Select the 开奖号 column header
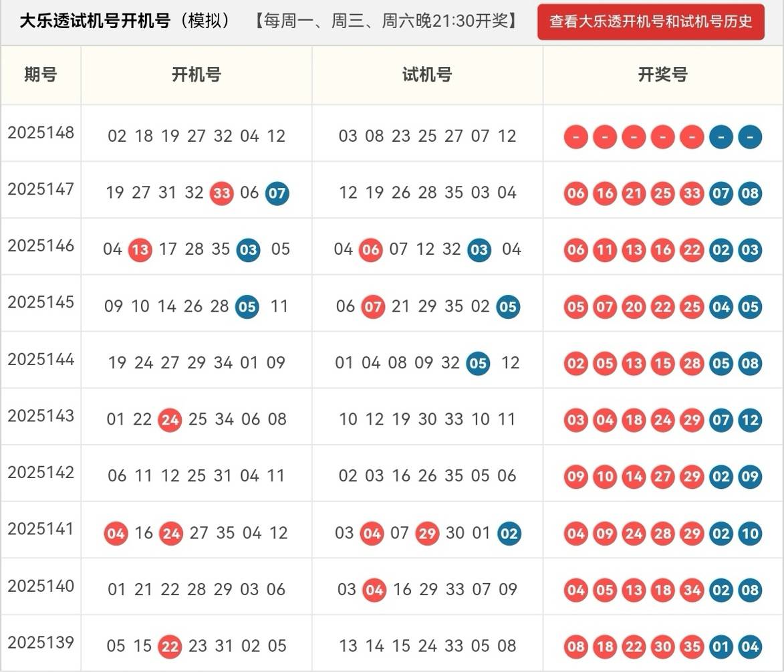 pyautogui.click(x=662, y=74)
